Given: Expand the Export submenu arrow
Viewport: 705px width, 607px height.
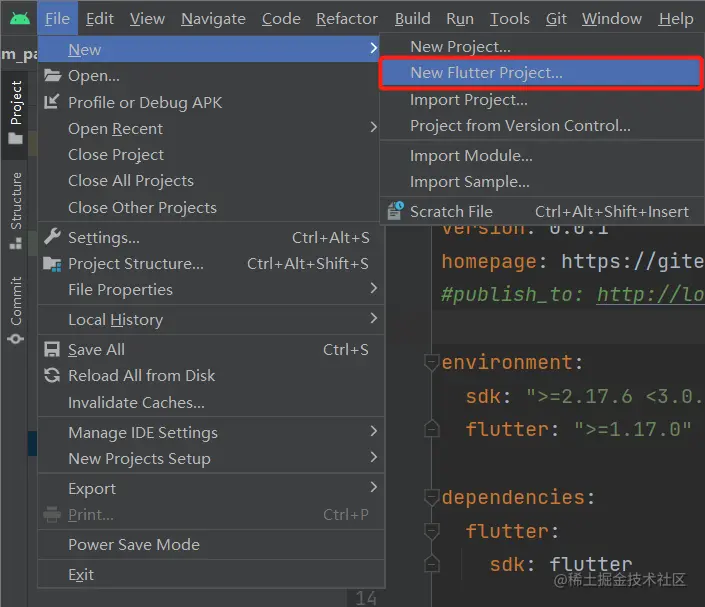Looking at the screenshot, I should point(373,487).
